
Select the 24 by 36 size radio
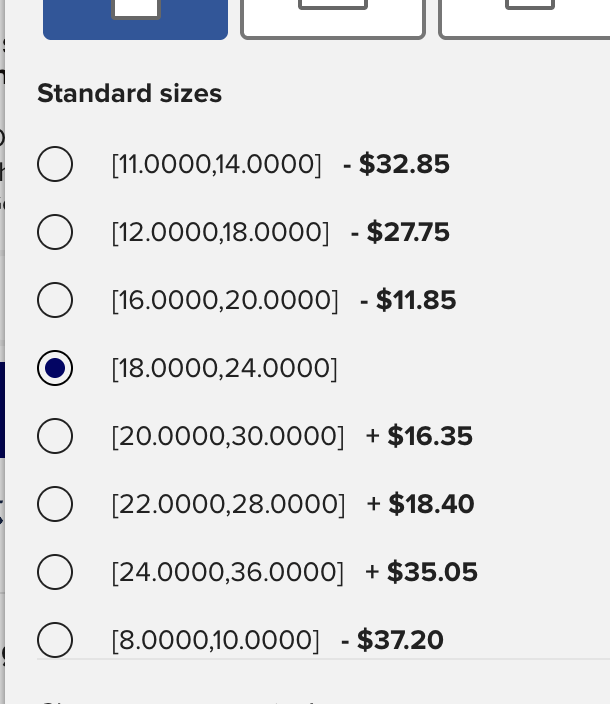pos(55,572)
